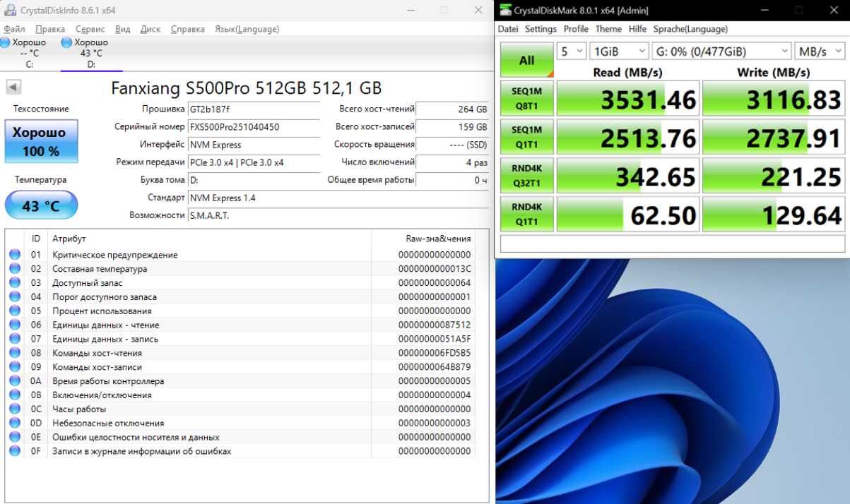
Task: Open the Settings menu in CrystalDiskMark
Action: [x=541, y=29]
